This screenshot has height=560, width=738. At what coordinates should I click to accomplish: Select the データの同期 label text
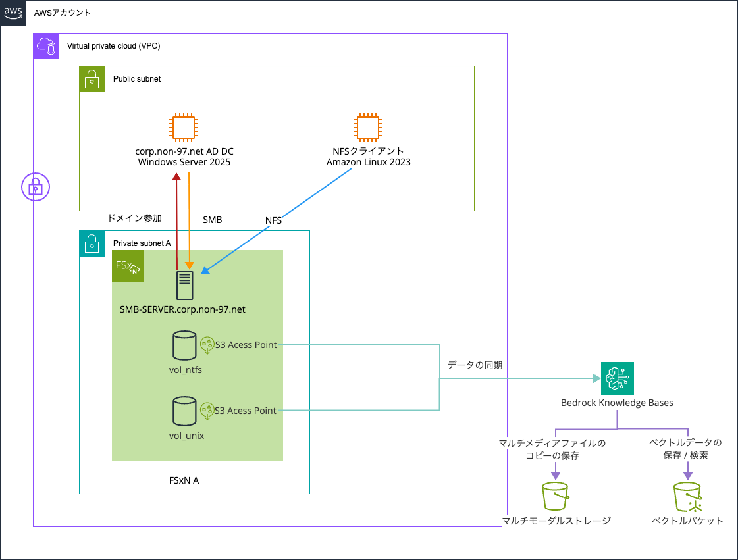(475, 365)
